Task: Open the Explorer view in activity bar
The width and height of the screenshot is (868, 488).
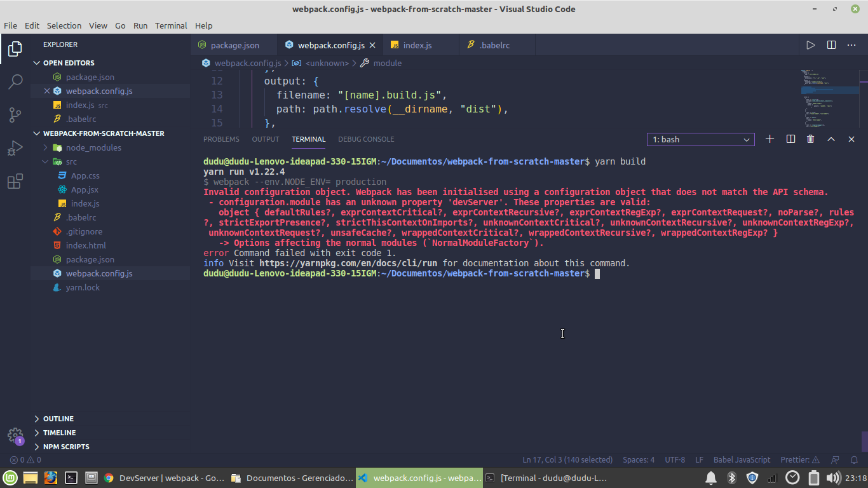Action: click(x=15, y=49)
